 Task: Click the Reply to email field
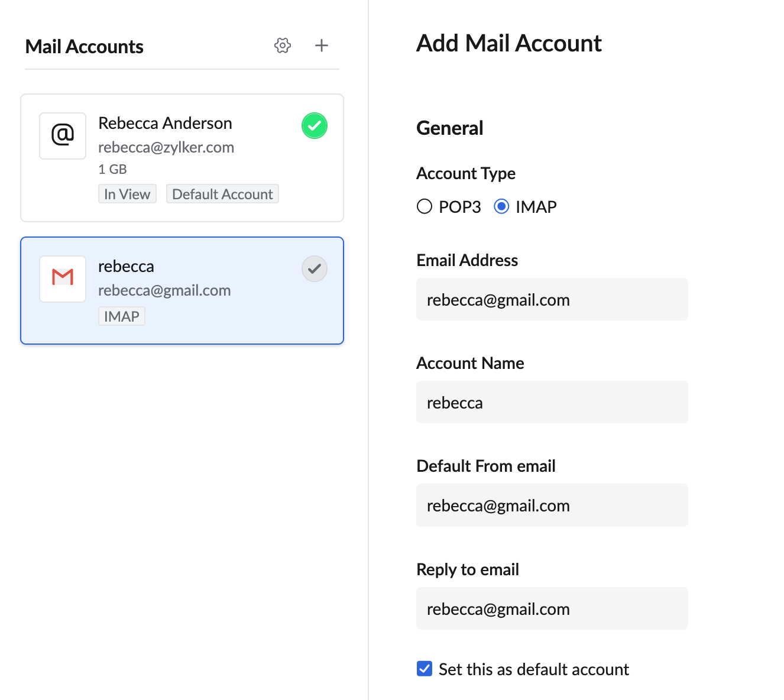(x=552, y=609)
